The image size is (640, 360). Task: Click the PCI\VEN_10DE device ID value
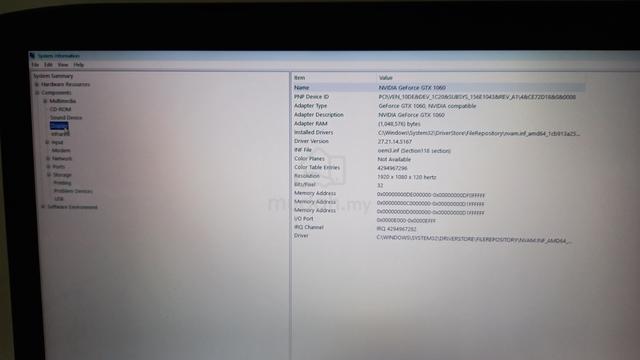coord(477,97)
